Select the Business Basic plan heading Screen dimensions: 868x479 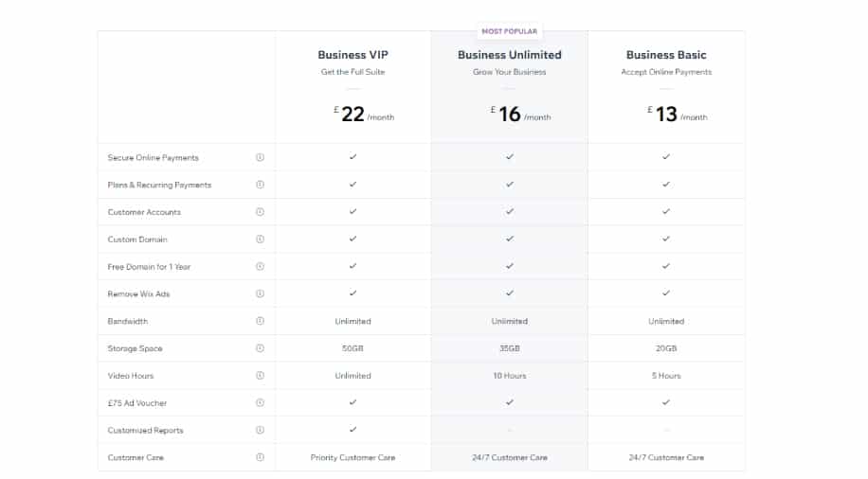tap(666, 55)
